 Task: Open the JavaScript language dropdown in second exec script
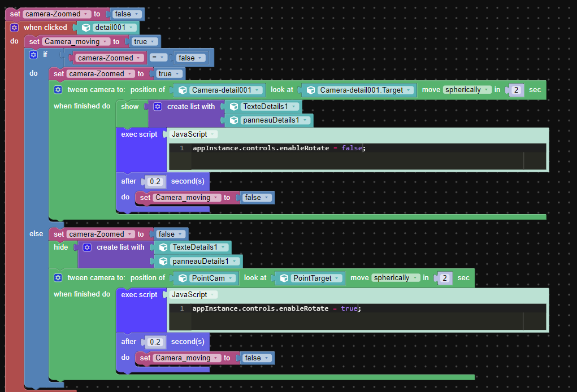[193, 294]
